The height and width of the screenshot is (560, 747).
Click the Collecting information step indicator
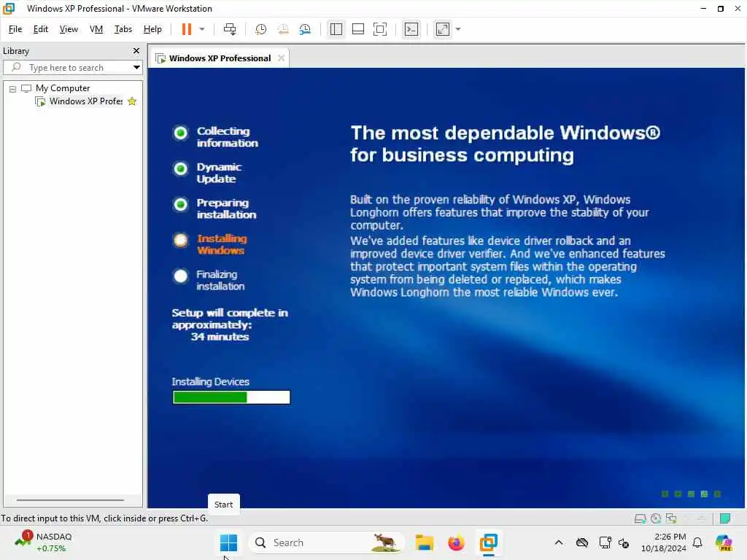(181, 133)
